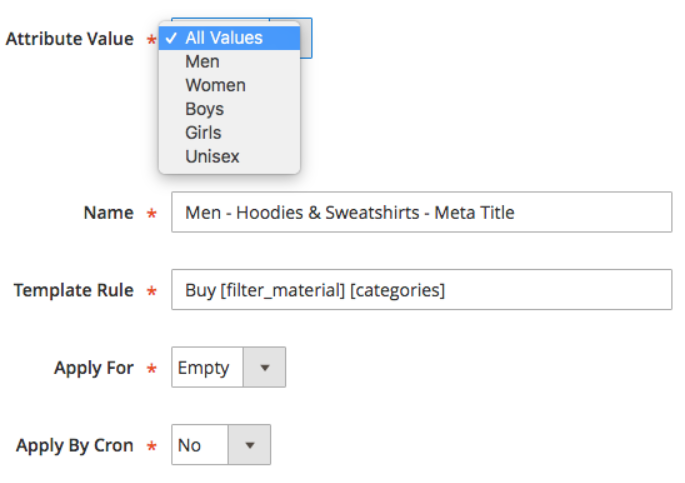The width and height of the screenshot is (685, 483).
Task: Click the Name field label
Action: click(x=109, y=213)
